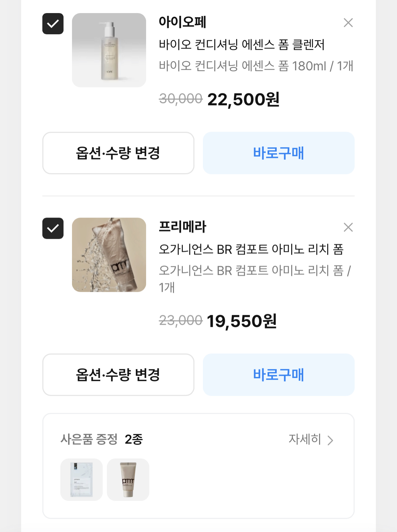Uncheck the 아이오페 product checkbox
Viewport: 397px width, 532px height.
click(53, 24)
